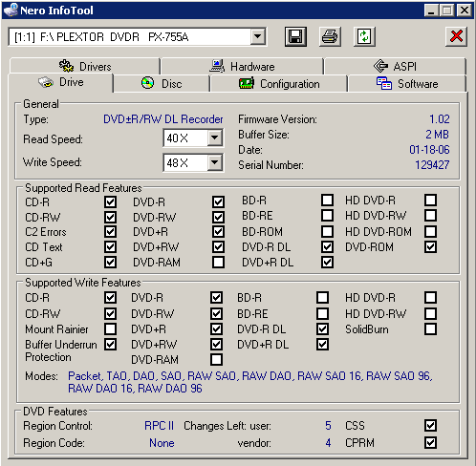Click the firmware version value 1.02
The width and height of the screenshot is (476, 466).
pos(440,119)
